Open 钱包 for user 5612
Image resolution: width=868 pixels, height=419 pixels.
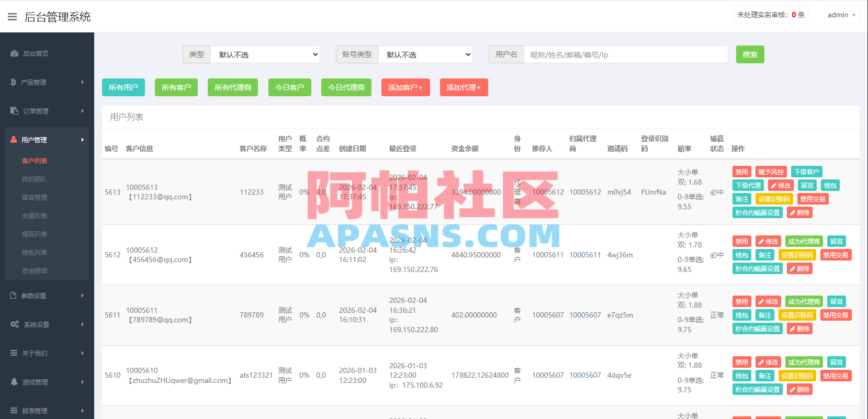pos(742,255)
